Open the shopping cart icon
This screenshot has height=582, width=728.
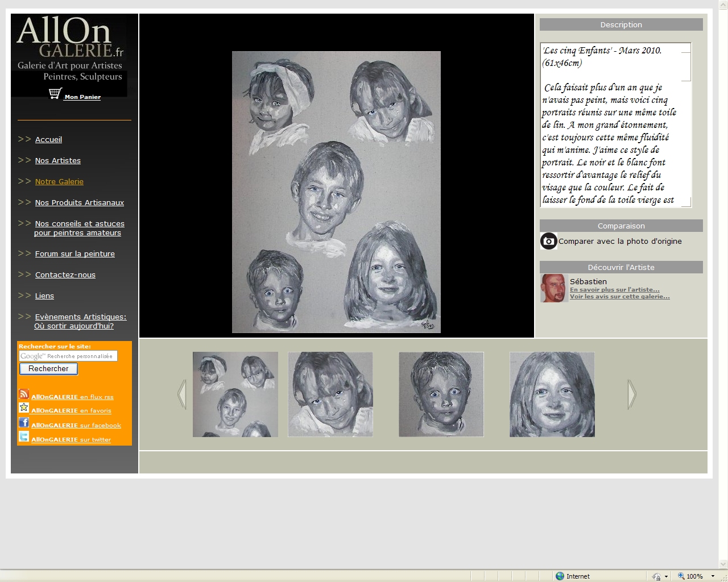(55, 94)
